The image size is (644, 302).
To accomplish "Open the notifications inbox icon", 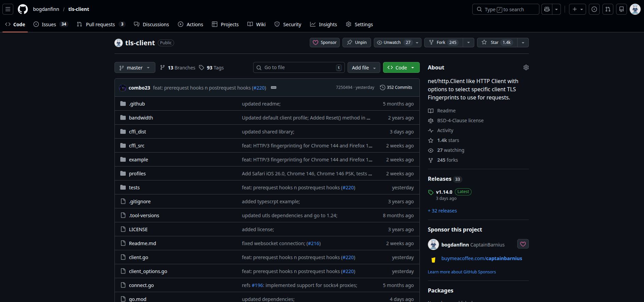I will (x=622, y=9).
